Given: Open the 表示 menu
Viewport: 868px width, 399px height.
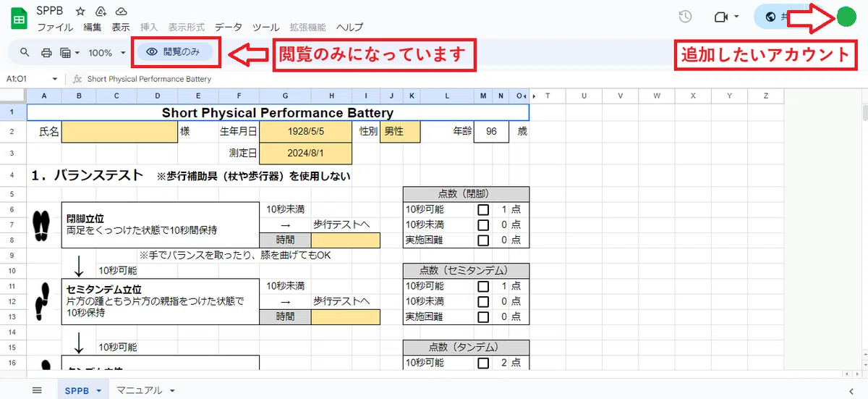Looking at the screenshot, I should coord(121,28).
